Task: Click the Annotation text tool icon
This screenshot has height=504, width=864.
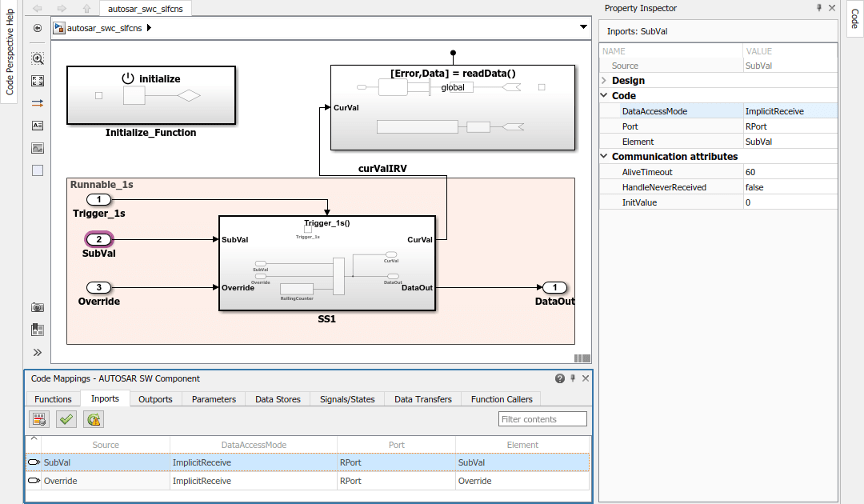Action: [38, 125]
